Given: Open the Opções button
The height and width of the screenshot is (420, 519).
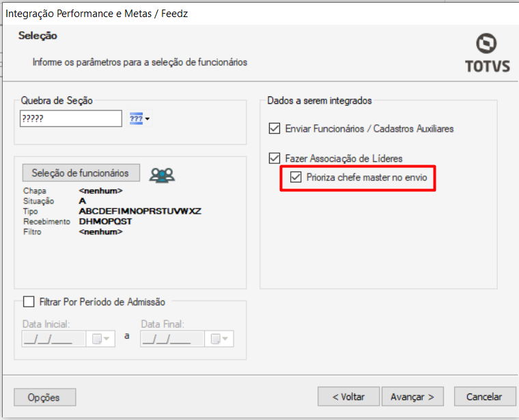Looking at the screenshot, I should 44,397.
